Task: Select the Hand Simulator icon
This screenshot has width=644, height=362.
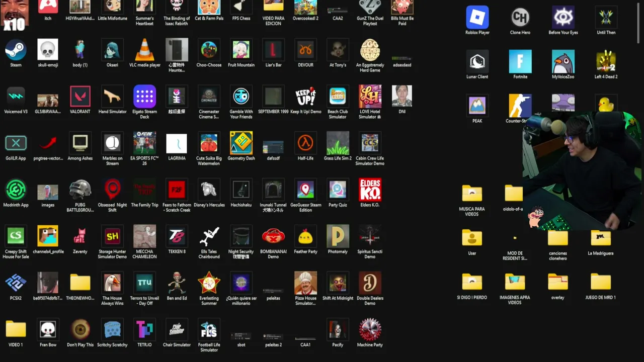Action: point(112,97)
